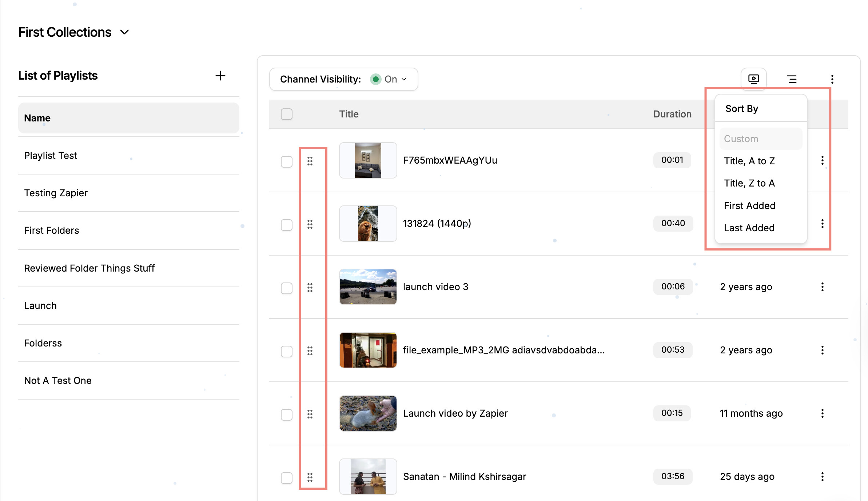Open more options for Launch video by Zapier
The image size is (868, 501).
(x=822, y=413)
